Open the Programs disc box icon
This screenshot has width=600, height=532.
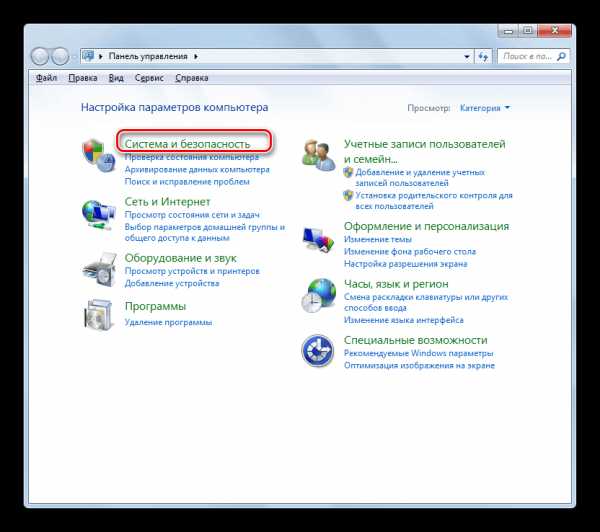pyautogui.click(x=98, y=315)
